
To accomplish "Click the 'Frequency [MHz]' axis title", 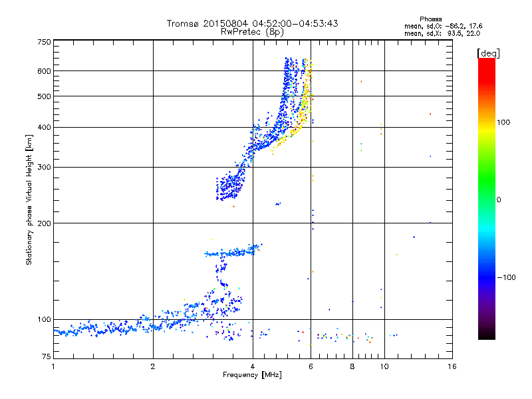I will point(252,375).
